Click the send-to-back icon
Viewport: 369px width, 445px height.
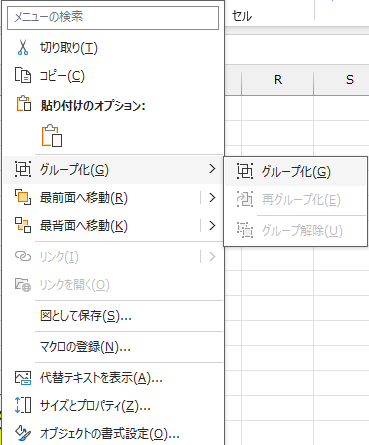[23, 225]
